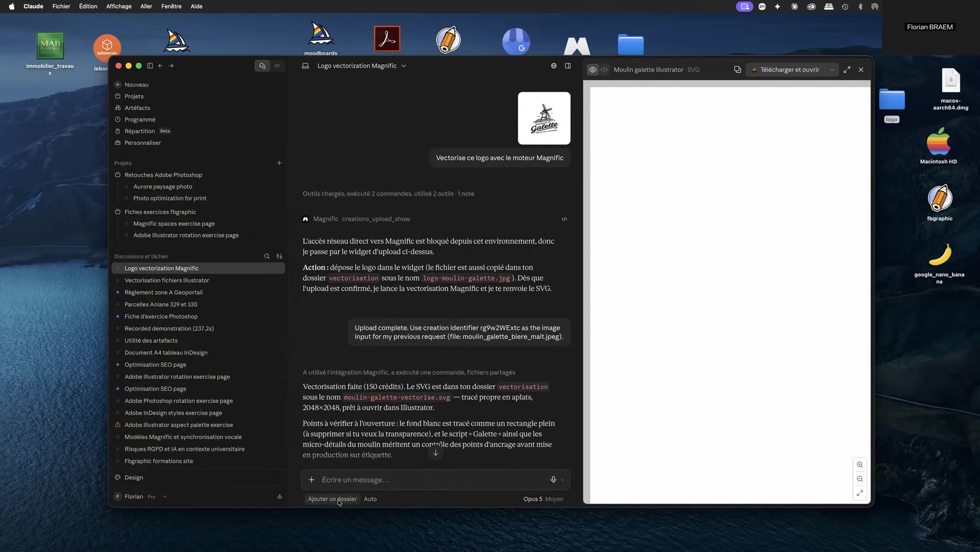
Task: Click the uploaded Galette logo thumbnail
Action: 544,118
